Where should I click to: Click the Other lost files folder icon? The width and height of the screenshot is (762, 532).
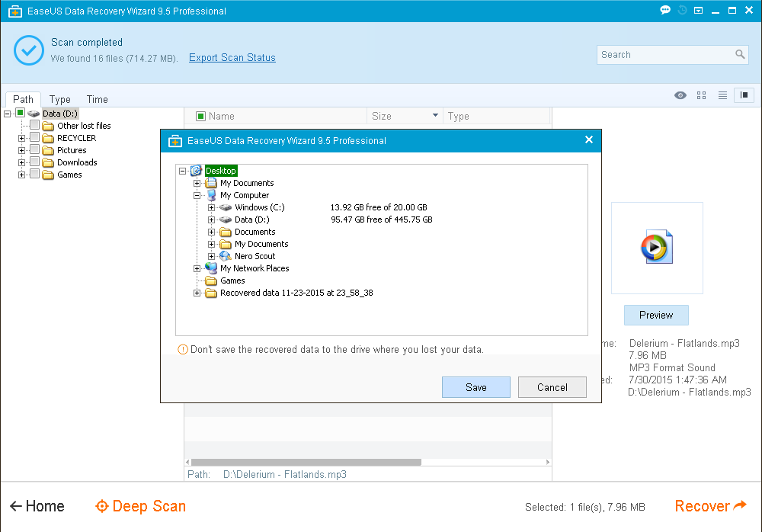[x=47, y=126]
